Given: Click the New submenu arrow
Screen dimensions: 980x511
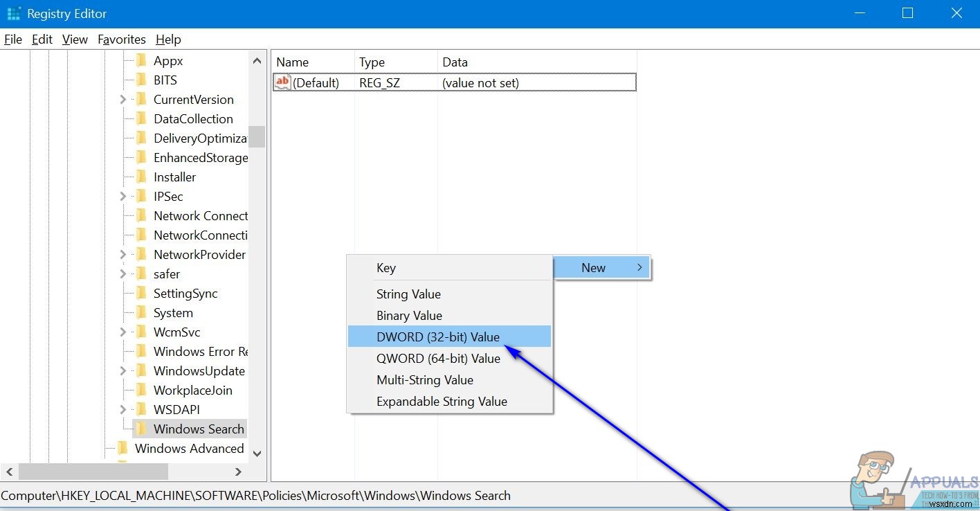Looking at the screenshot, I should (x=639, y=267).
